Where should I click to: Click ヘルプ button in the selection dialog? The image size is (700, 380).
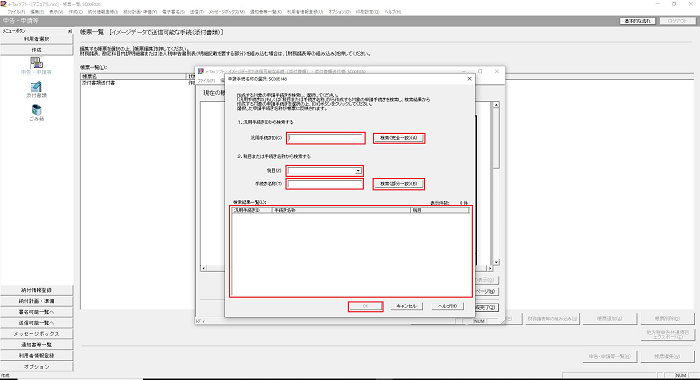coord(447,306)
